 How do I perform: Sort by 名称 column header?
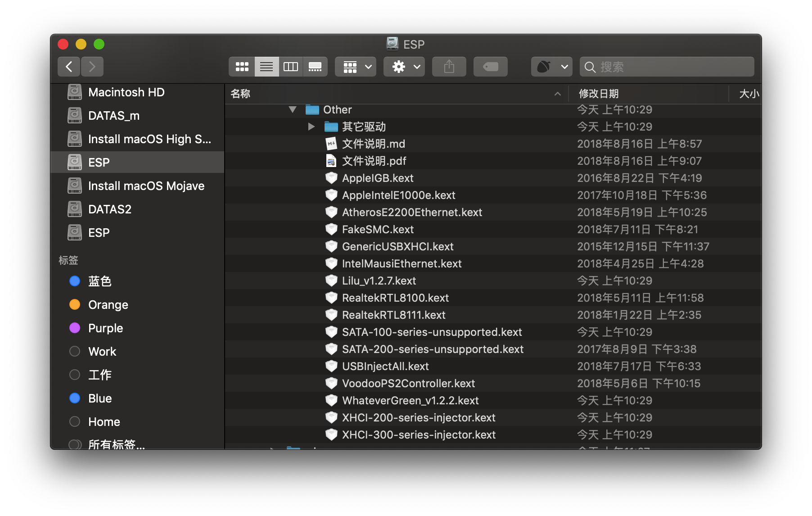(397, 94)
